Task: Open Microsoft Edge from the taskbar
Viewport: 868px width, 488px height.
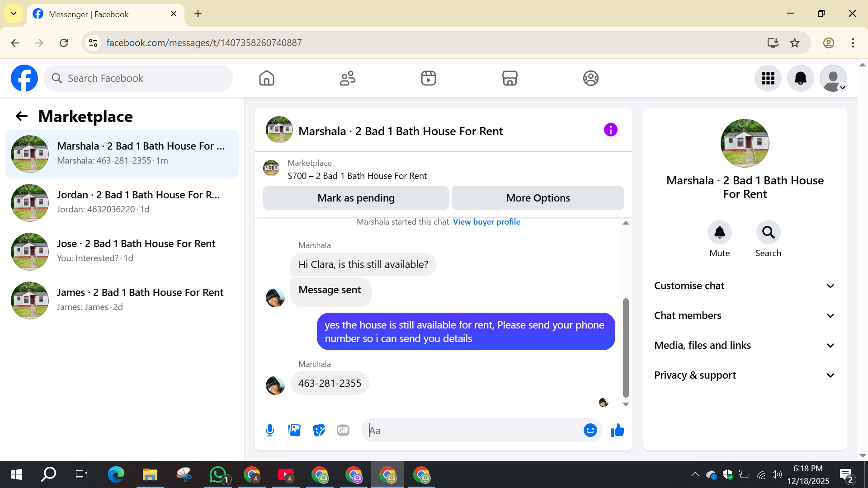Action: (116, 474)
